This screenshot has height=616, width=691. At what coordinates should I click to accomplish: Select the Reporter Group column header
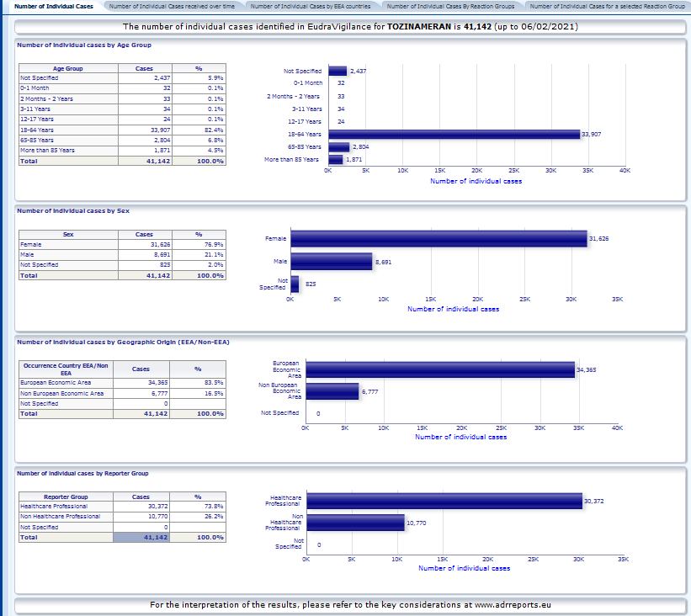tap(68, 497)
